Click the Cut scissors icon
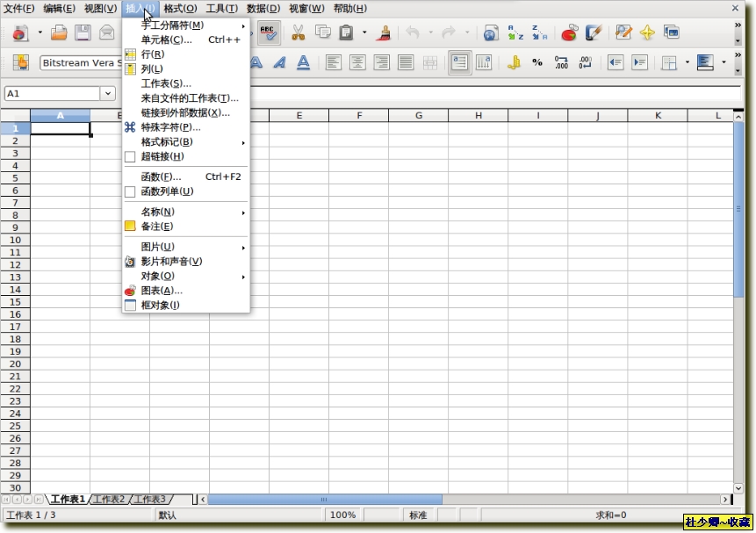Viewport: 756px width, 533px height. click(298, 33)
